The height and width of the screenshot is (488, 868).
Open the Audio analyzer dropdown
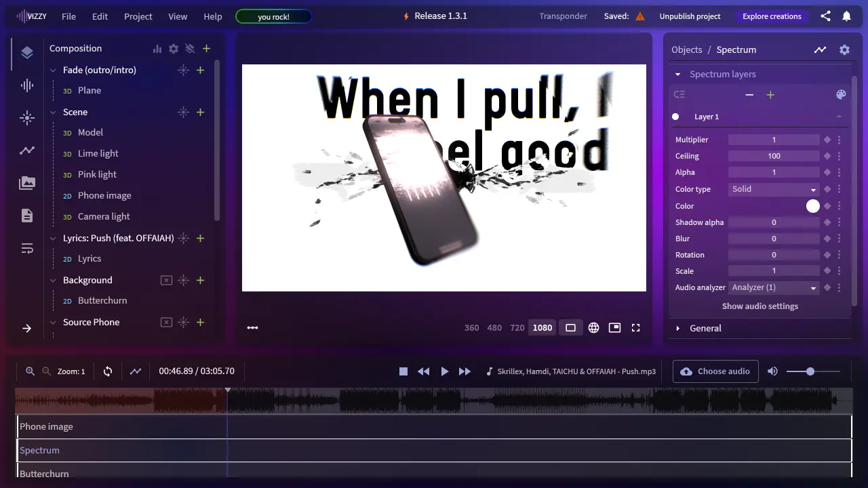click(773, 287)
